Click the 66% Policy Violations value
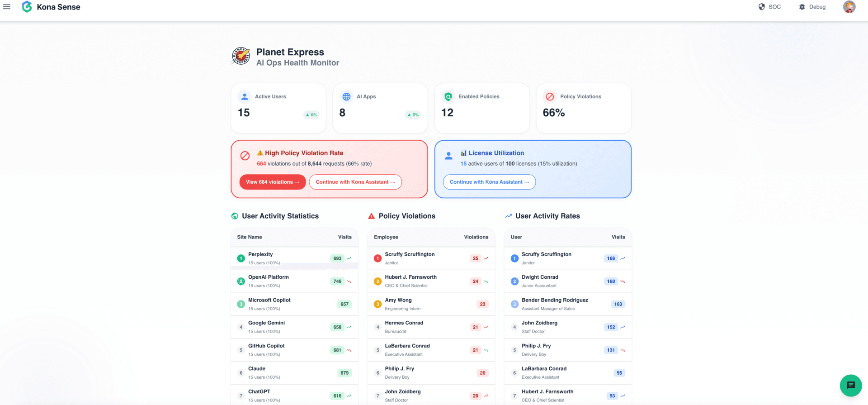 coord(554,113)
